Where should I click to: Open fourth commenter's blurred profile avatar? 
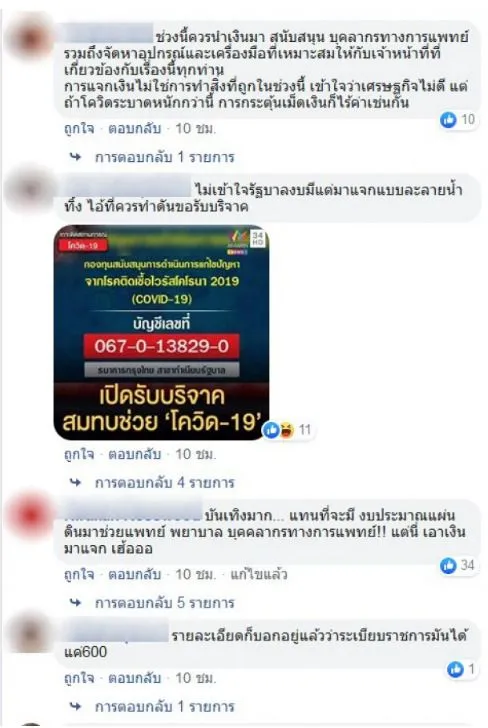(x=31, y=633)
